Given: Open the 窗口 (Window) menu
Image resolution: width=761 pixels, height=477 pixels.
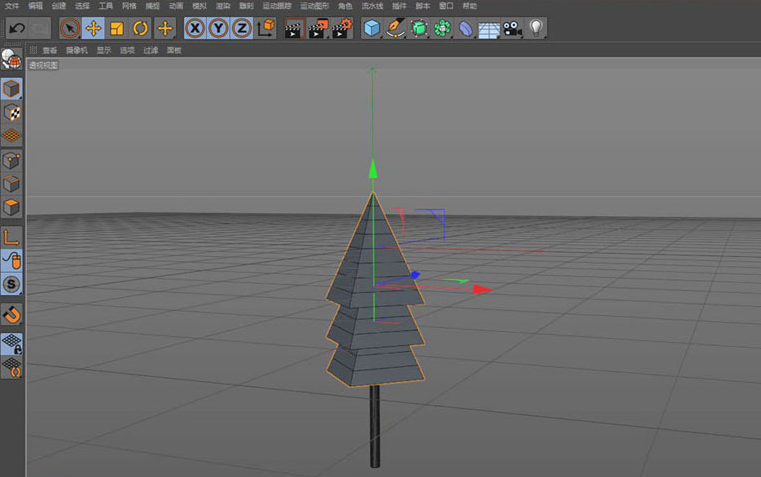Looking at the screenshot, I should tap(446, 6).
